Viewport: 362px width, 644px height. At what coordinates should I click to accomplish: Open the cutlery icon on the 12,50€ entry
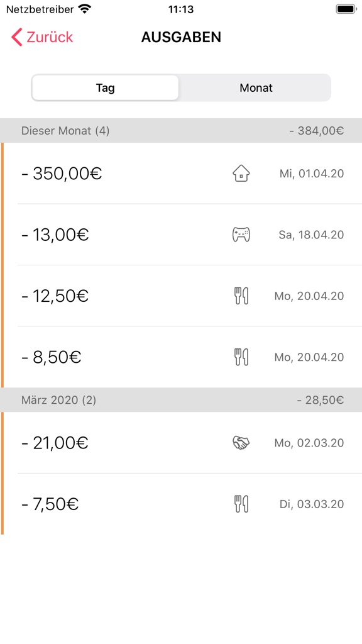[x=241, y=295]
